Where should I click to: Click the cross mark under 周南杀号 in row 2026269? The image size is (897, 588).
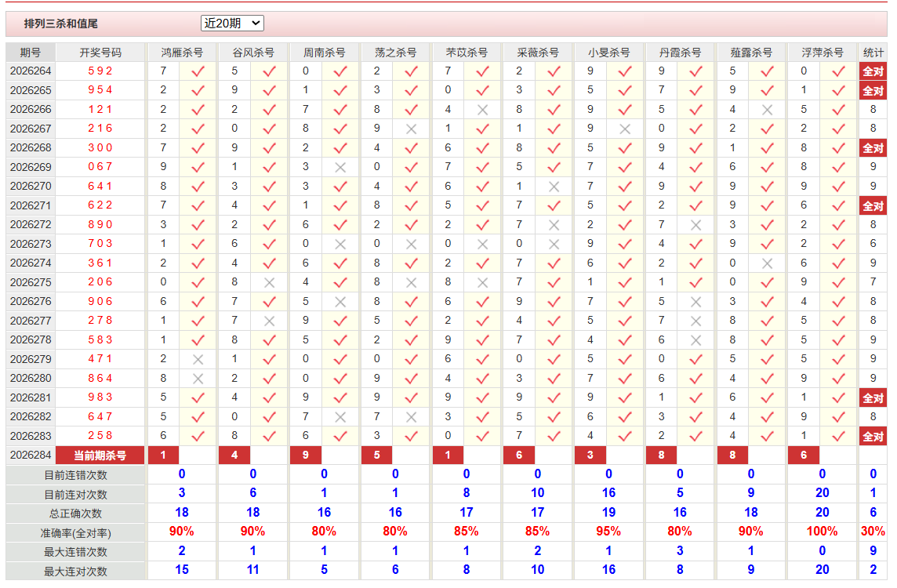(x=340, y=168)
